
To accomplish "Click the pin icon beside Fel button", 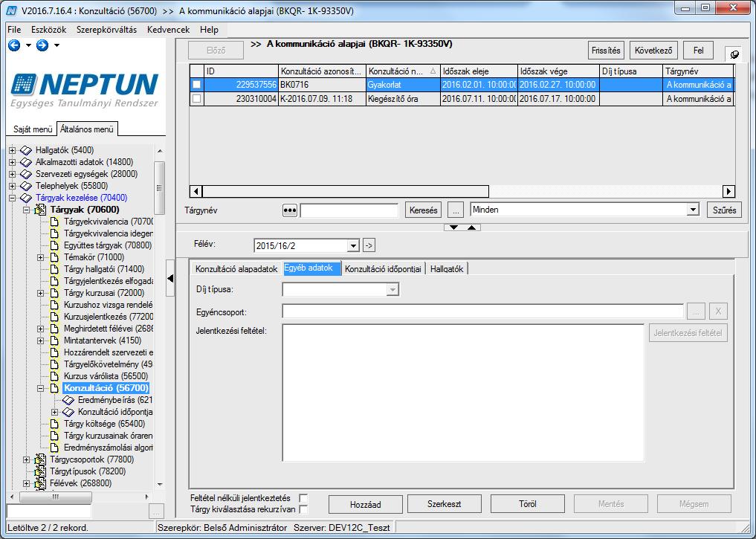I will coord(734,54).
